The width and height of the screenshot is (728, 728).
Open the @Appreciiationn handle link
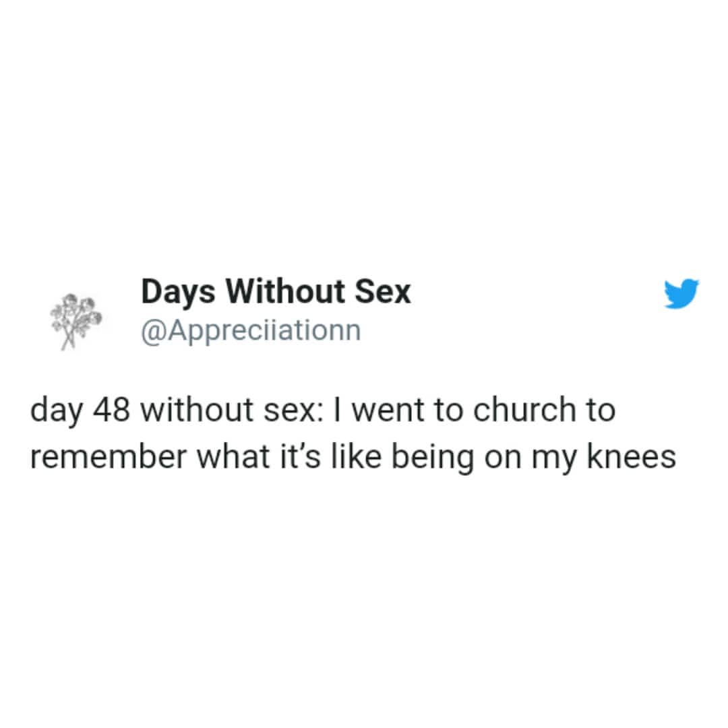[251, 330]
